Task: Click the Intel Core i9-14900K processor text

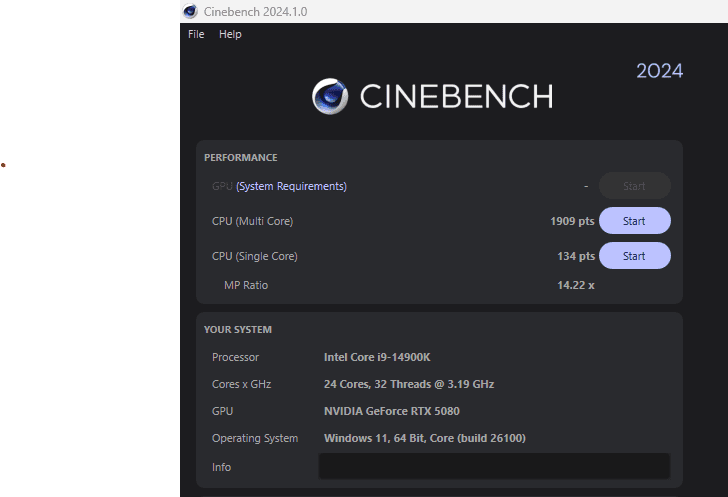Action: coord(377,357)
